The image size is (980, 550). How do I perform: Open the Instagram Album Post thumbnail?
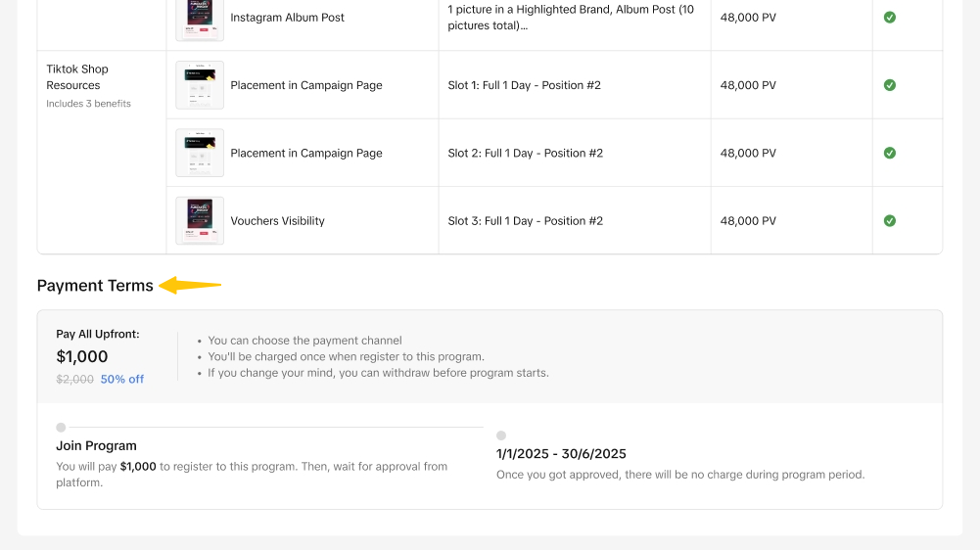[200, 18]
